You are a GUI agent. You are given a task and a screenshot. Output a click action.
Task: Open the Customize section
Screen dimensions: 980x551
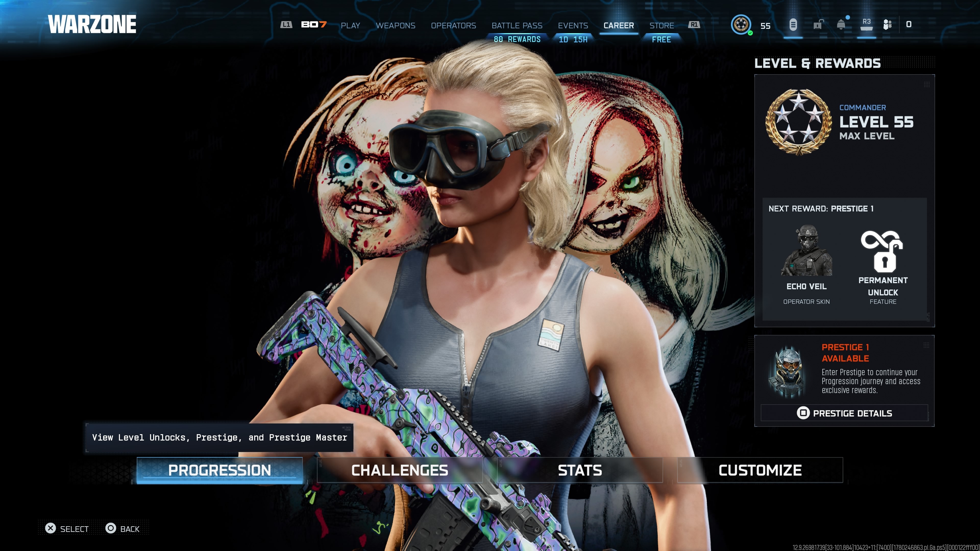click(x=760, y=470)
